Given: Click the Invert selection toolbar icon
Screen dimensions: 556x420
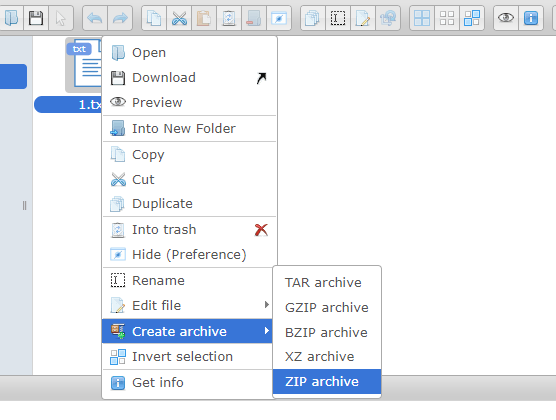Looking at the screenshot, I should point(472,18).
